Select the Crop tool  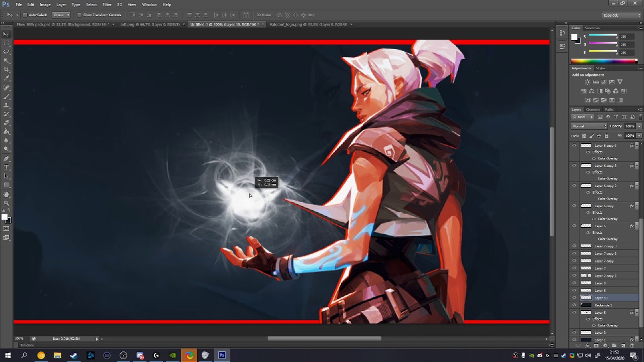tap(7, 69)
